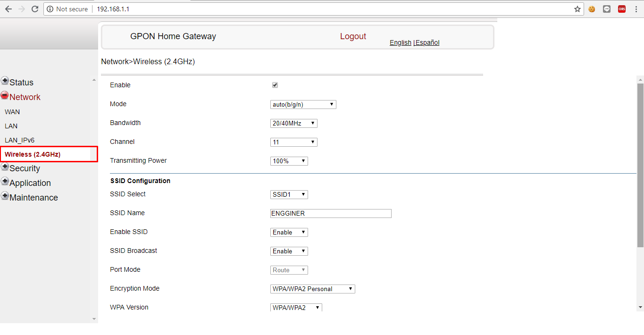The height and width of the screenshot is (335, 644).
Task: Select the LAN_IPv6 menu item
Action: point(19,140)
